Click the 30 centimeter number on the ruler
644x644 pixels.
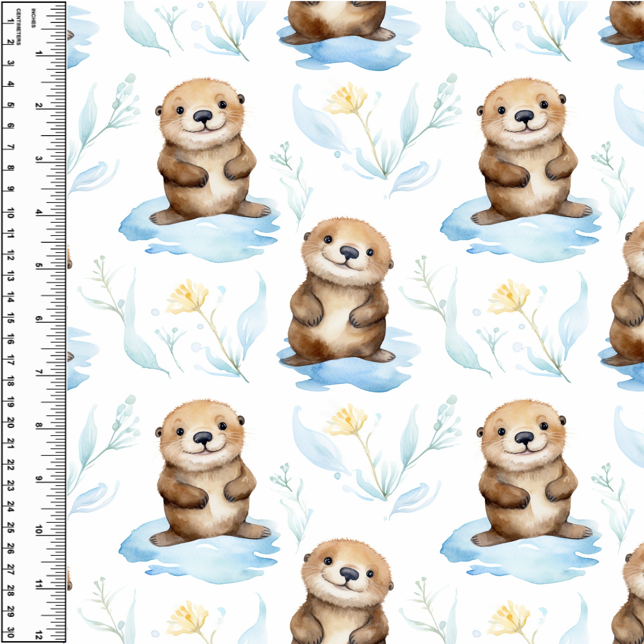(11, 632)
